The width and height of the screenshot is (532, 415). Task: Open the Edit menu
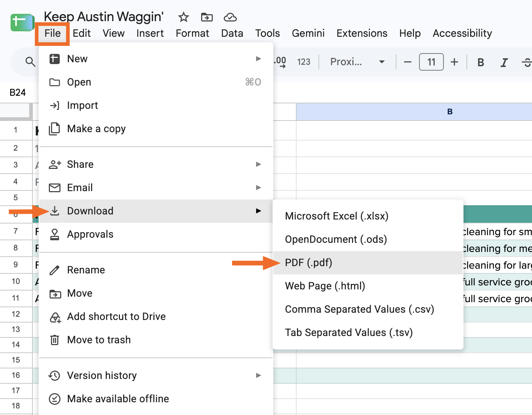point(82,33)
